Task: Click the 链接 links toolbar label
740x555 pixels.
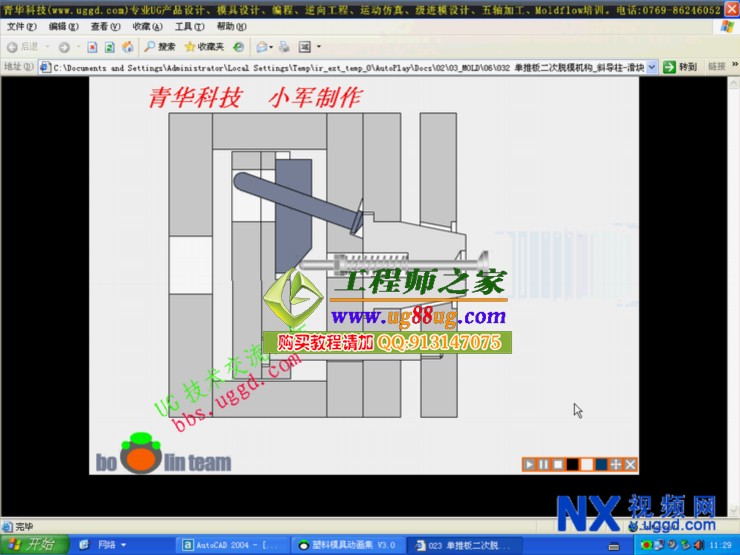Action: tap(716, 67)
